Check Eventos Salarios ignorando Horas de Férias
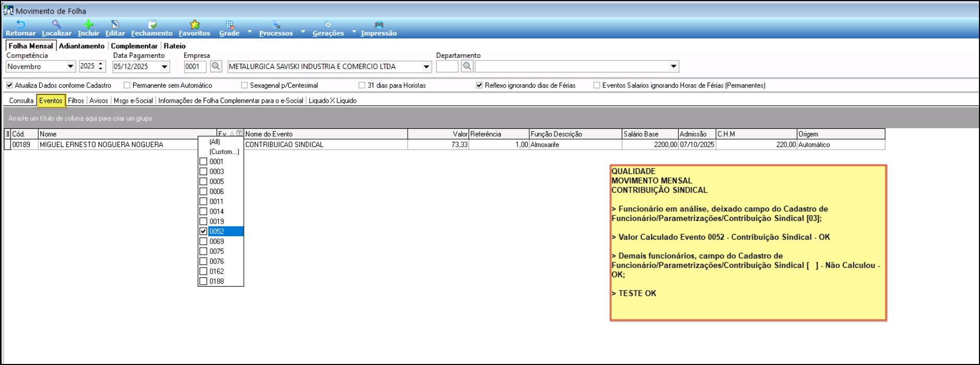 597,85
